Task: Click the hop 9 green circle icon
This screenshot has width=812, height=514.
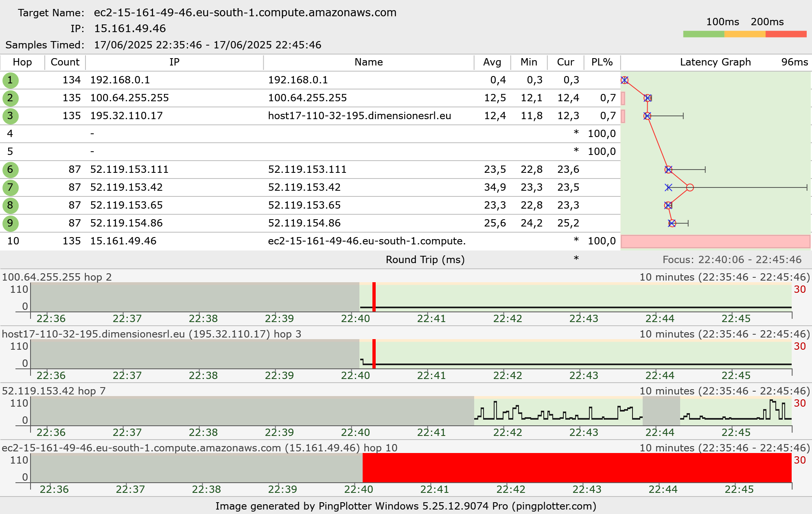Action: coord(10,223)
